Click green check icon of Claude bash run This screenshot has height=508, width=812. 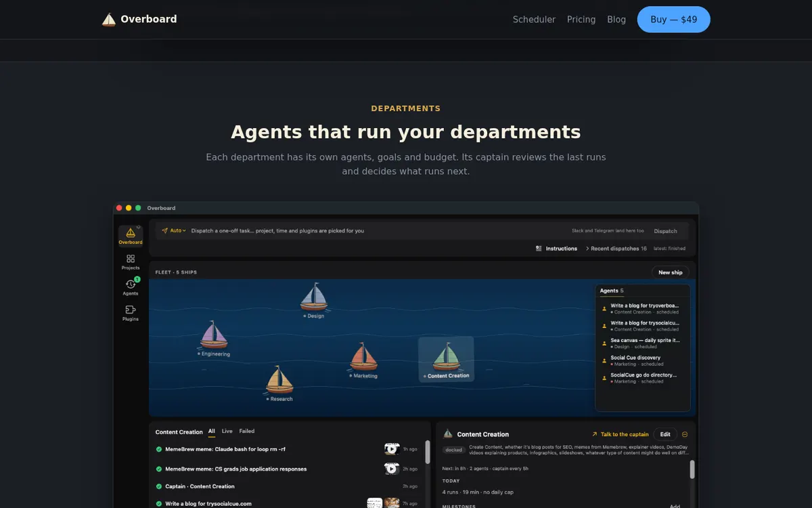tap(159, 449)
